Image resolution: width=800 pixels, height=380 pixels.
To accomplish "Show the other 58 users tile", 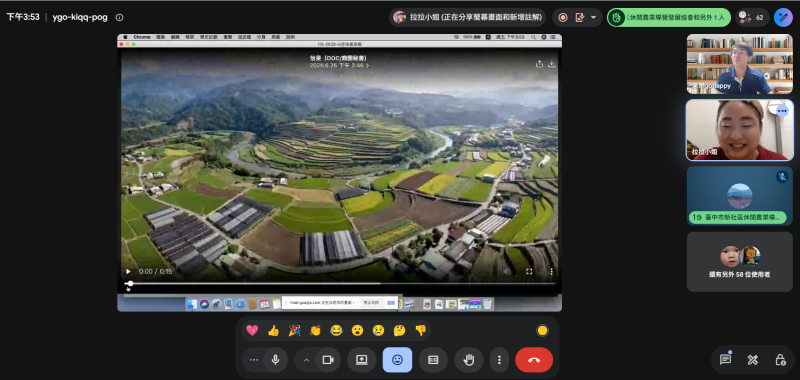I will 739,262.
